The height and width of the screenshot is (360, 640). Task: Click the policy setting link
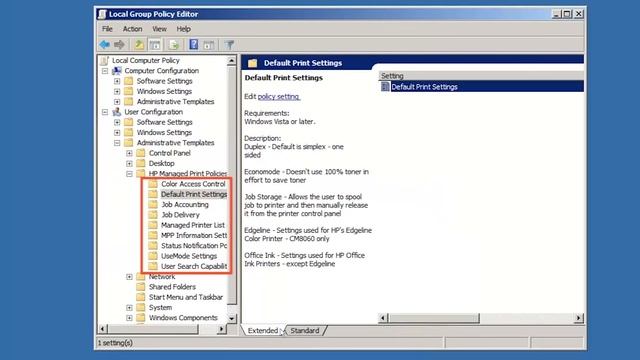pyautogui.click(x=279, y=97)
